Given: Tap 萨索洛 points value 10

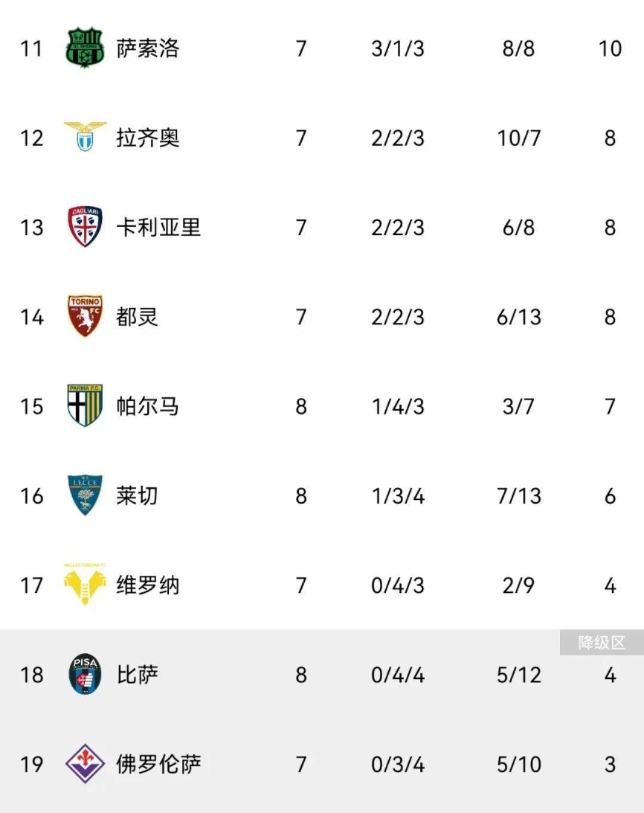Looking at the screenshot, I should click(x=609, y=48).
